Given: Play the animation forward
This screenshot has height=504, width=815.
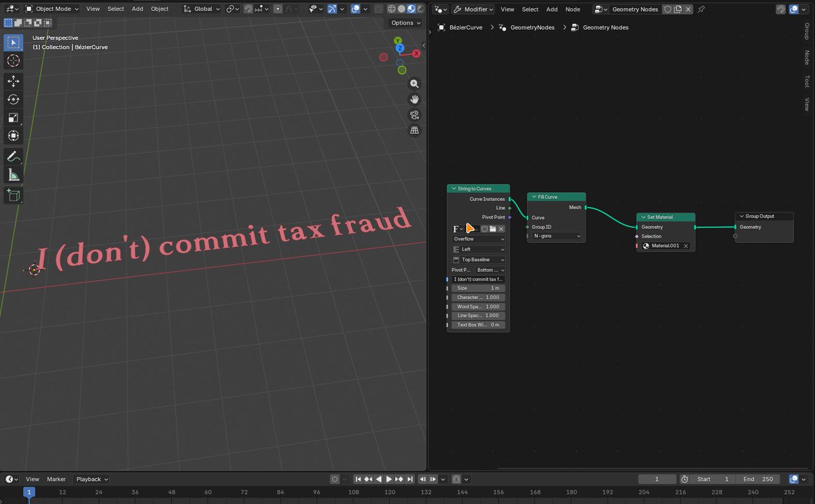Looking at the screenshot, I should point(389,480).
